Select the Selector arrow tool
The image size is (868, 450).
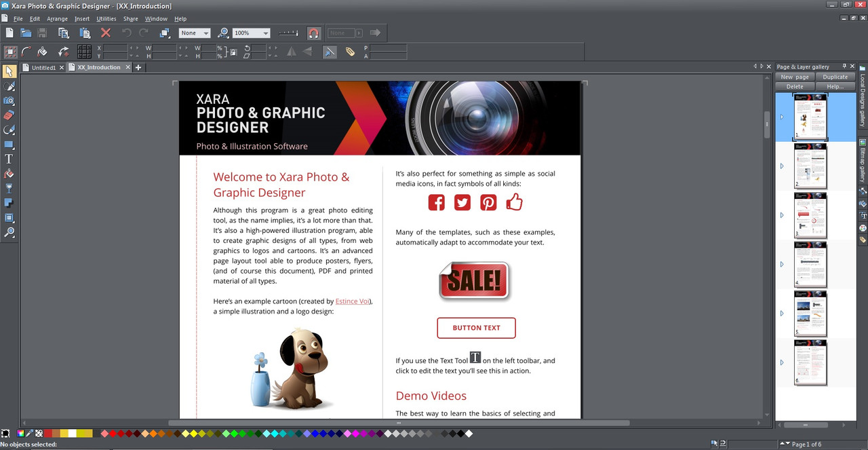(x=9, y=71)
